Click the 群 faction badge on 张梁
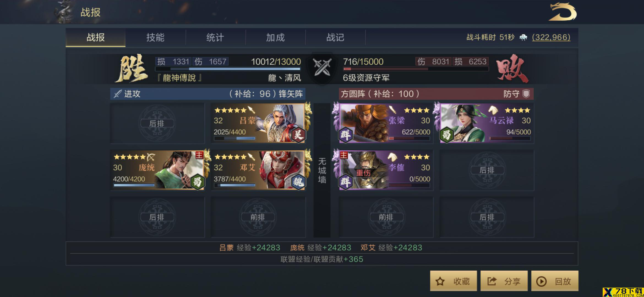 tap(346, 135)
